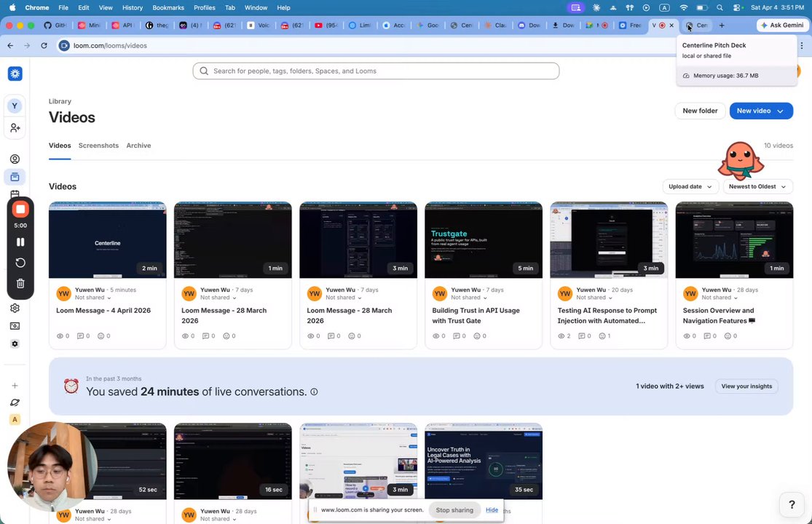Click the Hide link in the sharing bar
The height and width of the screenshot is (524, 812).
[492, 509]
